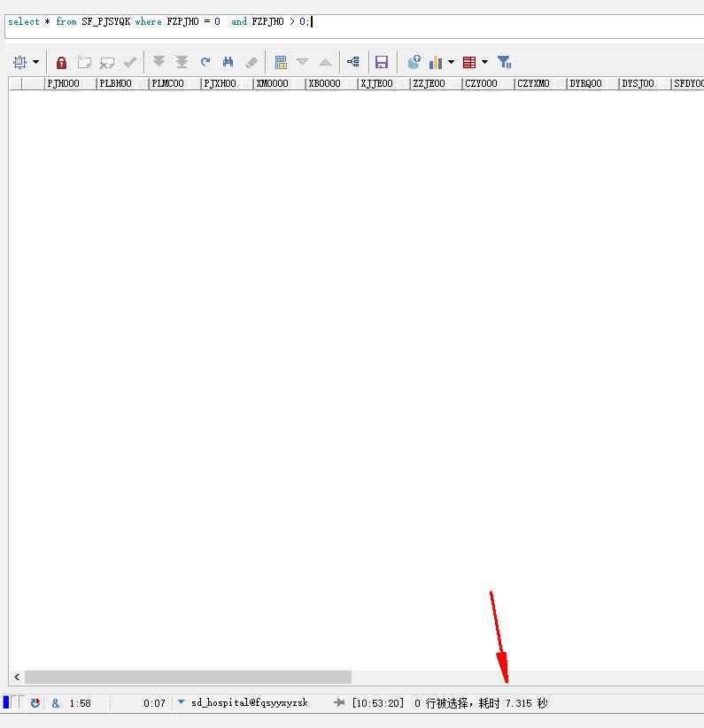Click the sd_hospital@fqsyyxyzsk connection label
The height and width of the screenshot is (728, 704).
click(x=250, y=703)
